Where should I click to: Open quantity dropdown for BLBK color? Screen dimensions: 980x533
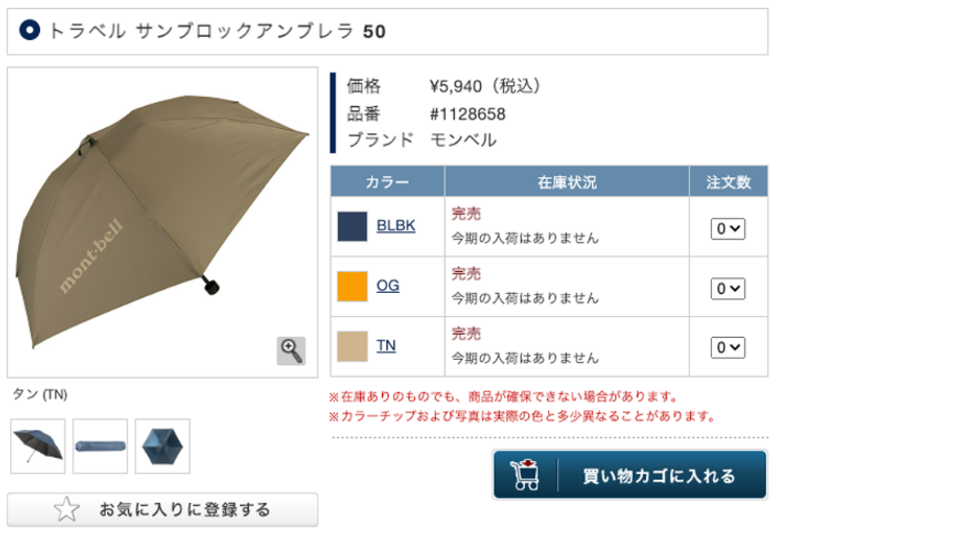point(728,229)
